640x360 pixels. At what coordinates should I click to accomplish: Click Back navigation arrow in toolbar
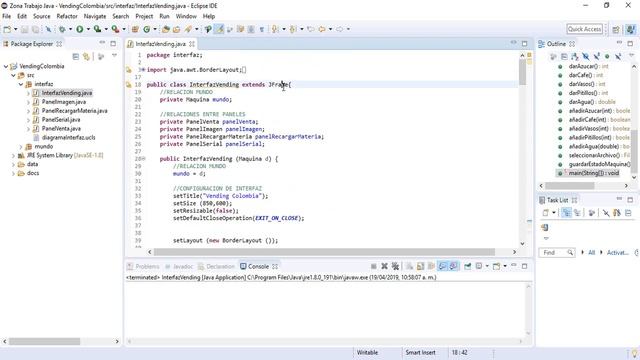(x=322, y=29)
